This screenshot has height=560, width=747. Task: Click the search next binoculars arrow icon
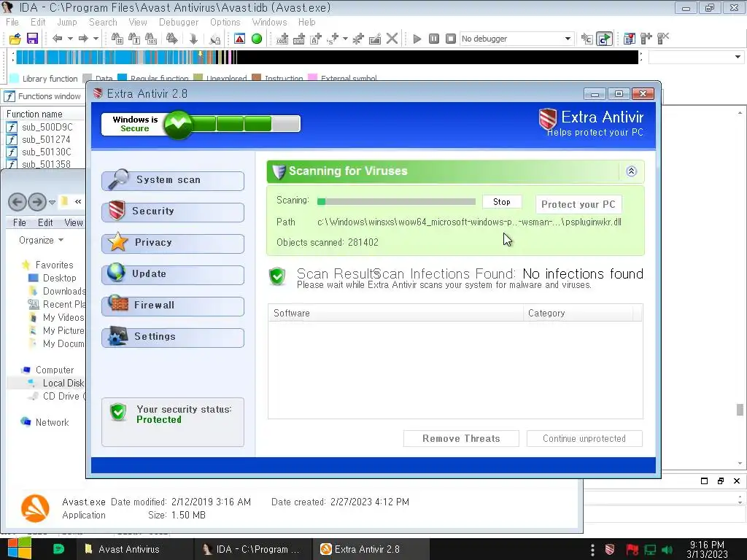(x=171, y=39)
